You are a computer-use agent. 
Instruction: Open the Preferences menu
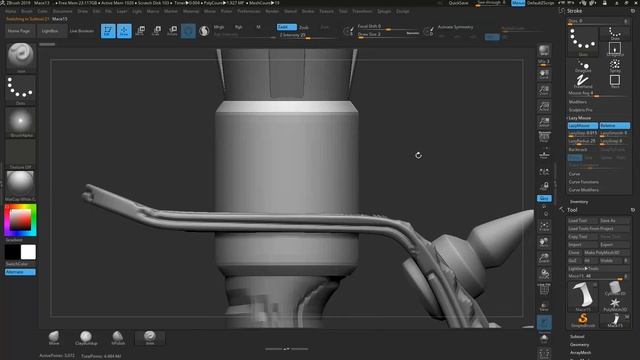click(249, 11)
